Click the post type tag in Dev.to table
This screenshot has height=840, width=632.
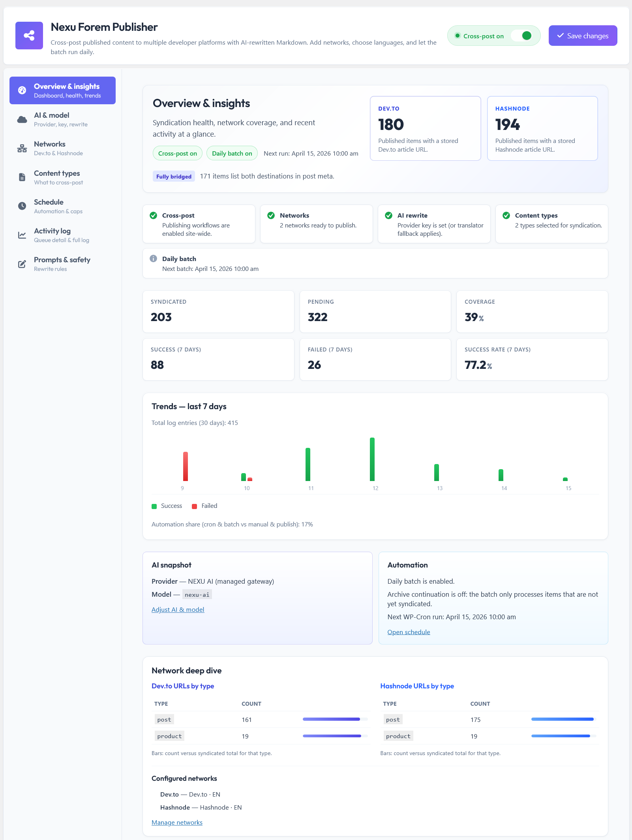coord(164,719)
